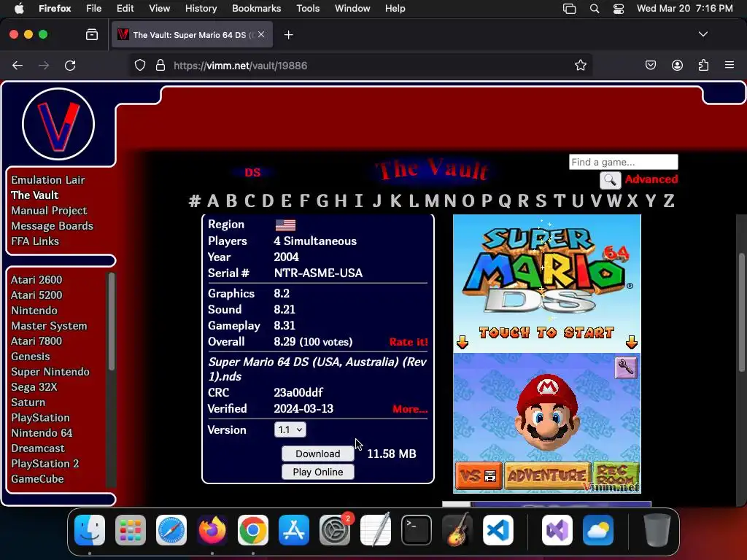Open the Advanced search link
The height and width of the screenshot is (560, 747).
pyautogui.click(x=651, y=179)
